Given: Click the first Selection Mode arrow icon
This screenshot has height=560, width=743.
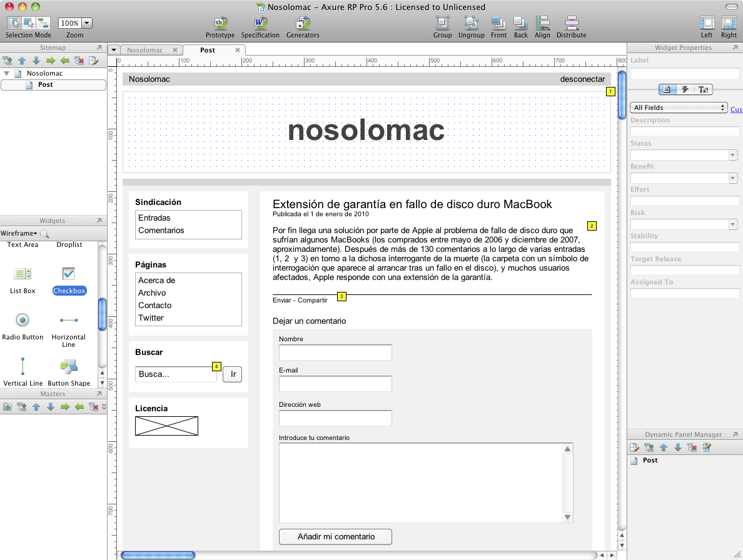Looking at the screenshot, I should (14, 22).
